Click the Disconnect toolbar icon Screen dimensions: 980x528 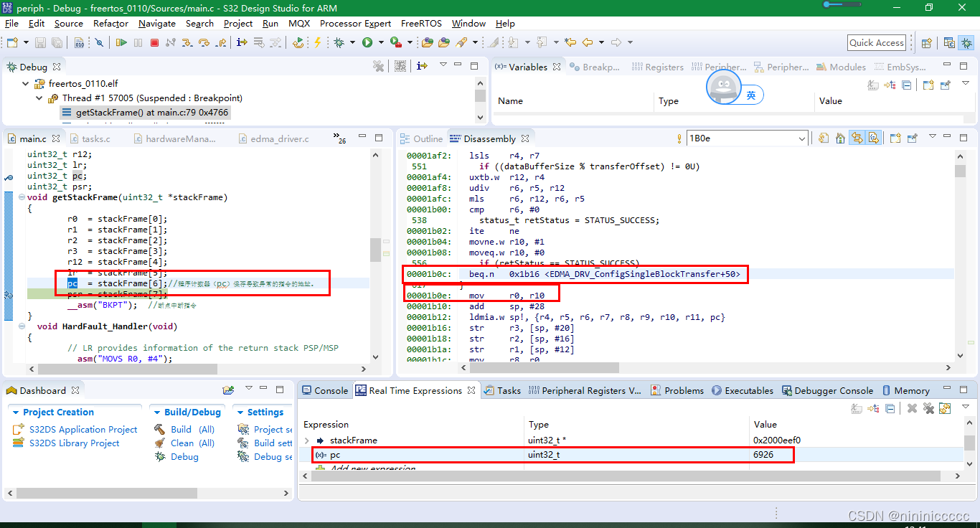point(171,43)
